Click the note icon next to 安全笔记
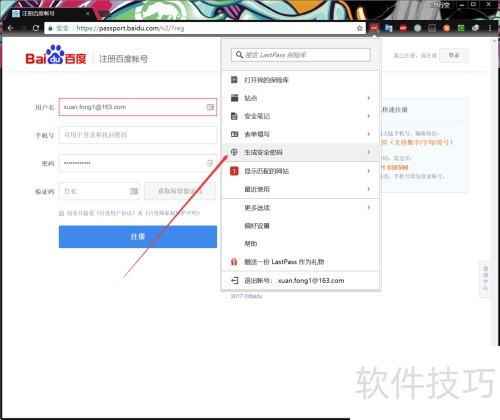The width and height of the screenshot is (500, 420). tap(234, 116)
